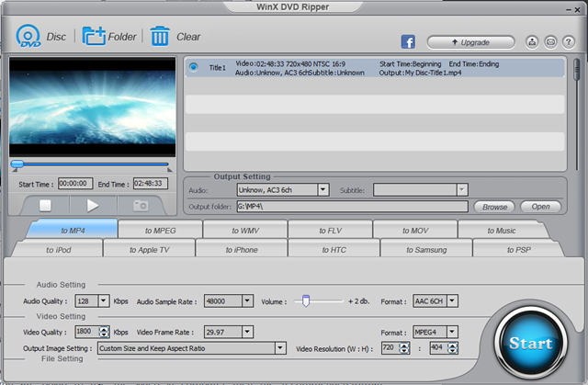The image size is (588, 385).
Task: Stop preview playback
Action: [45, 206]
